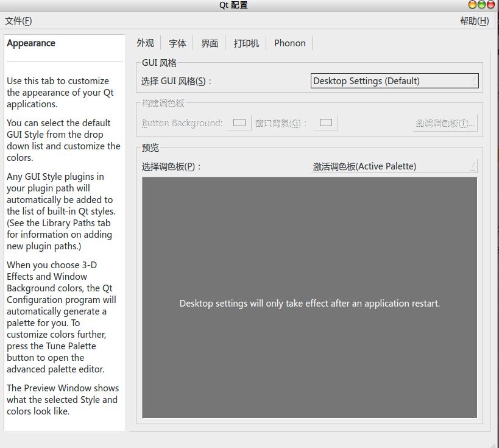Click the "GUI 风格" group title
Screen dimensions: 499x448
[159, 63]
